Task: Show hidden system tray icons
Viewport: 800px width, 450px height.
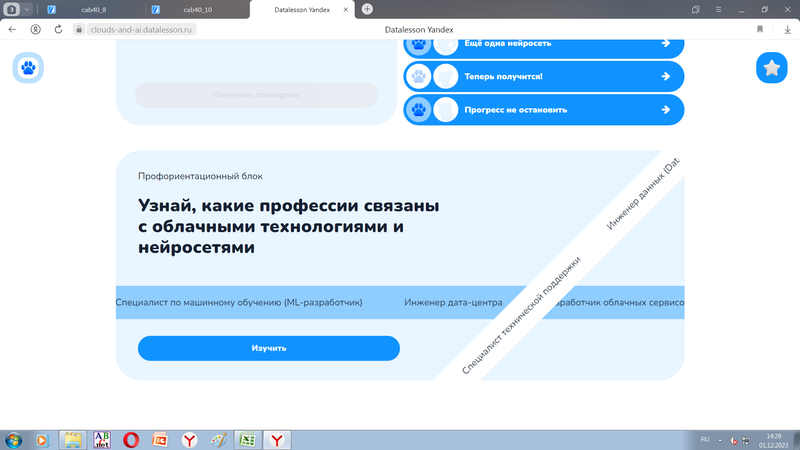Action: pos(721,440)
